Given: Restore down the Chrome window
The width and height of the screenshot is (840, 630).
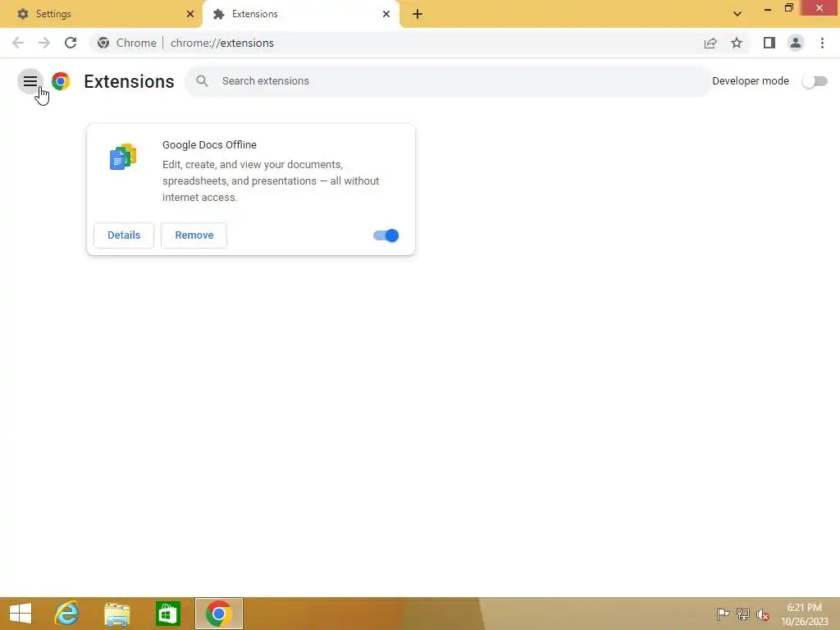Looking at the screenshot, I should [789, 8].
